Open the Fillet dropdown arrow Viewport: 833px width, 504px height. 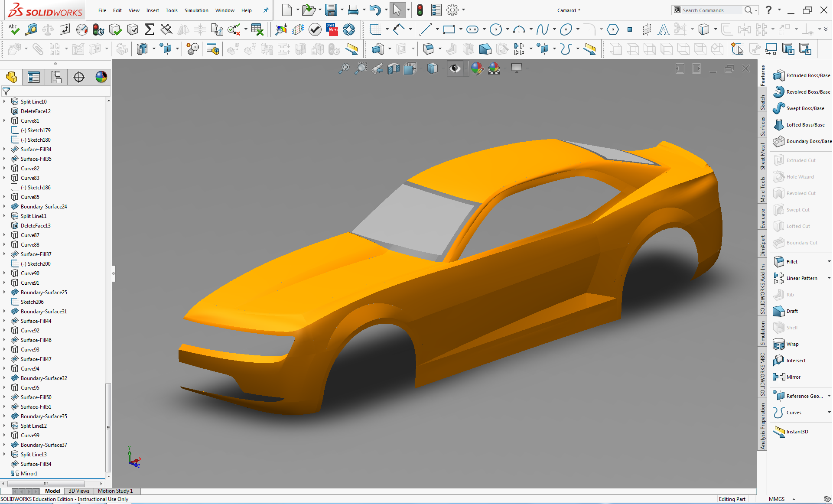pyautogui.click(x=829, y=261)
